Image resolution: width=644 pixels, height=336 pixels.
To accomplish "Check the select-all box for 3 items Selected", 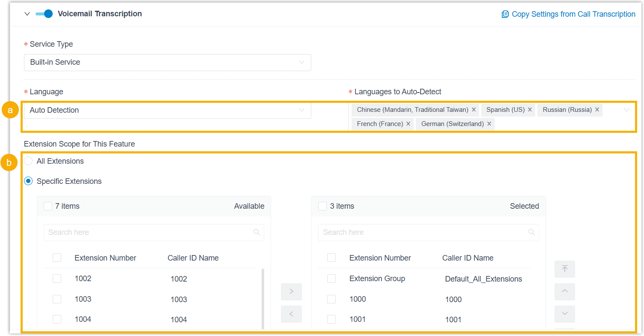I will (322, 206).
